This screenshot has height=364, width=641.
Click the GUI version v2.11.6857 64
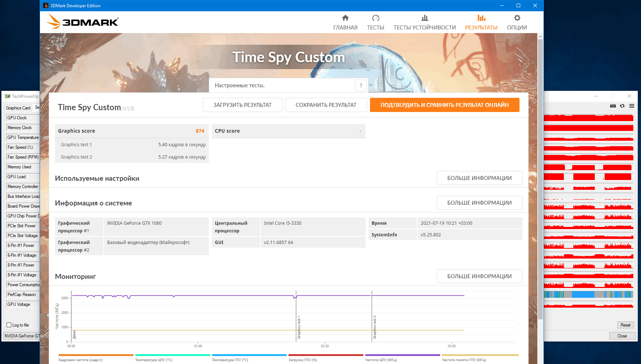[278, 243]
